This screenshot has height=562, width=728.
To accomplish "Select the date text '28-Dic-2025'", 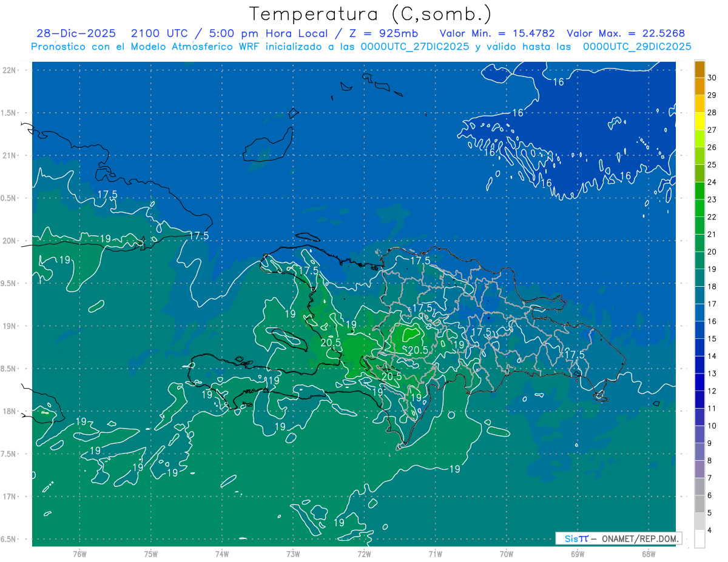I will click(x=77, y=33).
